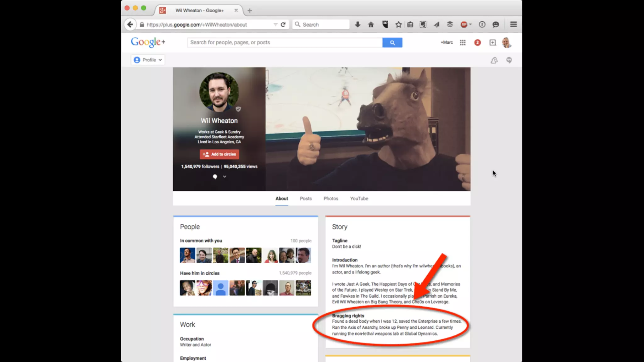Open the stacked layers toolbar icon
The width and height of the screenshot is (644, 362).
[x=450, y=25]
